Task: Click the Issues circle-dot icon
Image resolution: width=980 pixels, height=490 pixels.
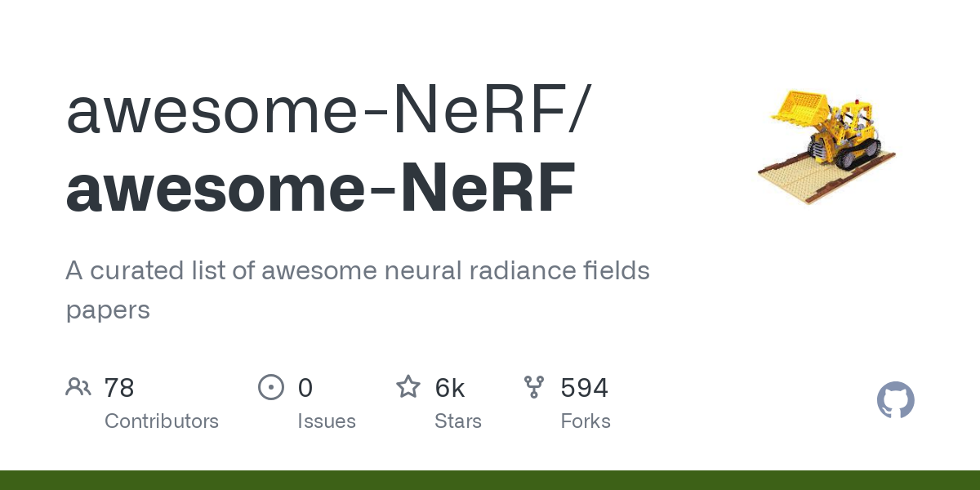Action: click(x=271, y=387)
